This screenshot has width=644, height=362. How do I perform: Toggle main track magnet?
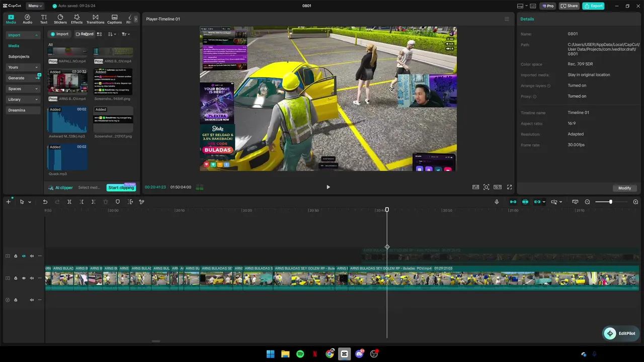point(513,202)
